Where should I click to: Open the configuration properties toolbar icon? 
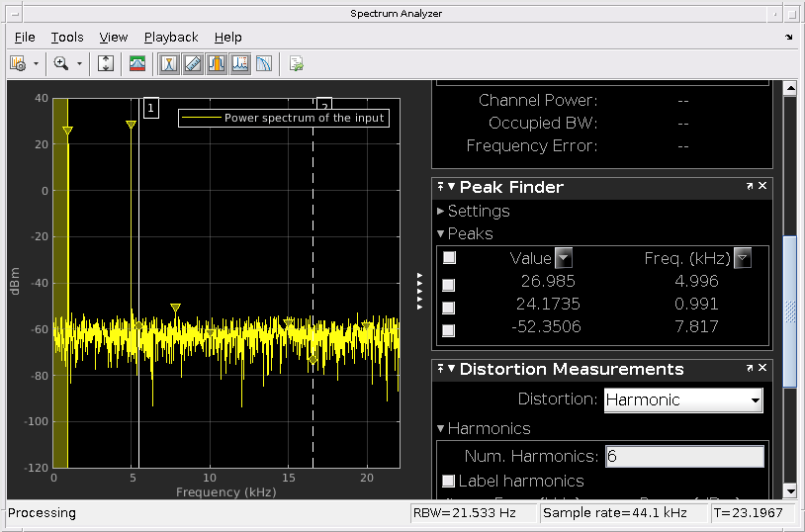tap(17, 63)
